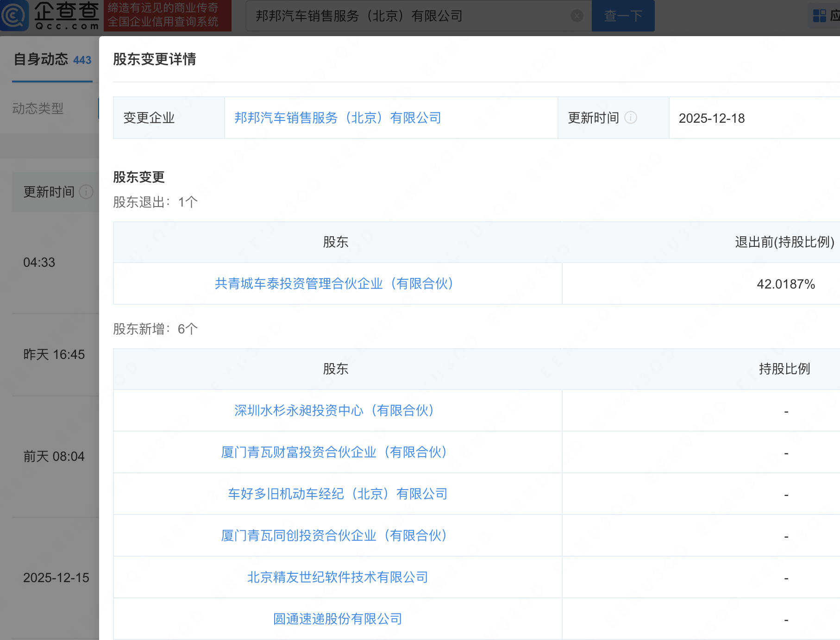Open 深圳水杉永昶投资中心 link
The height and width of the screenshot is (640, 840).
point(334,411)
